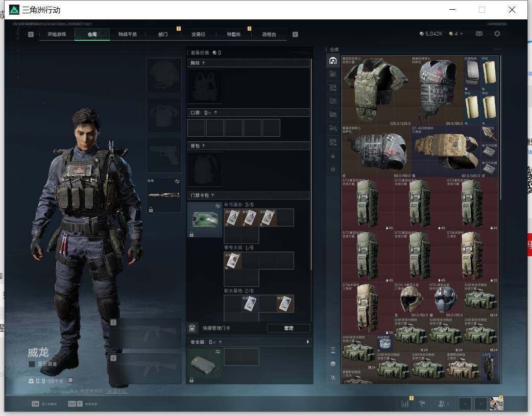Click secondary weapon slot 2

[x=146, y=369]
